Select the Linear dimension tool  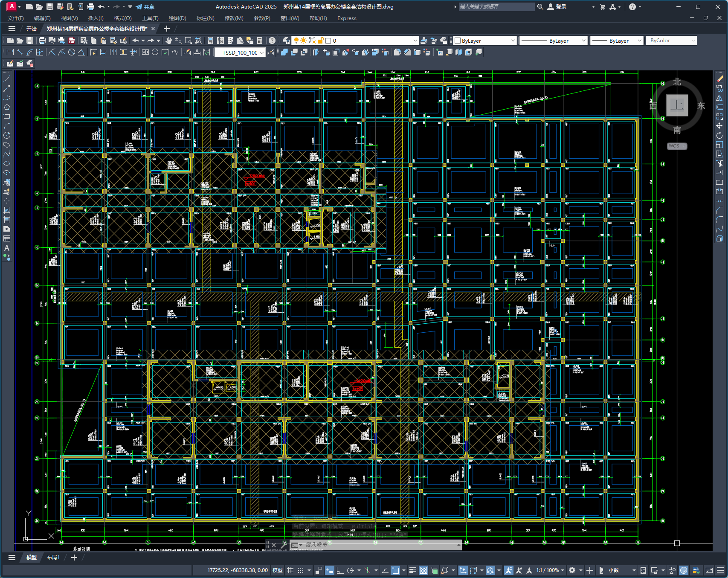point(10,52)
